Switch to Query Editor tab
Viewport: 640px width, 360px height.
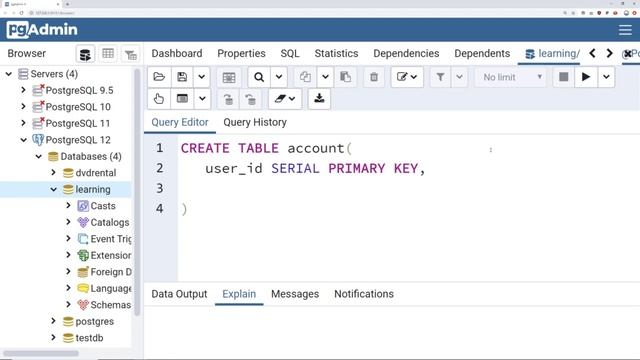click(180, 122)
